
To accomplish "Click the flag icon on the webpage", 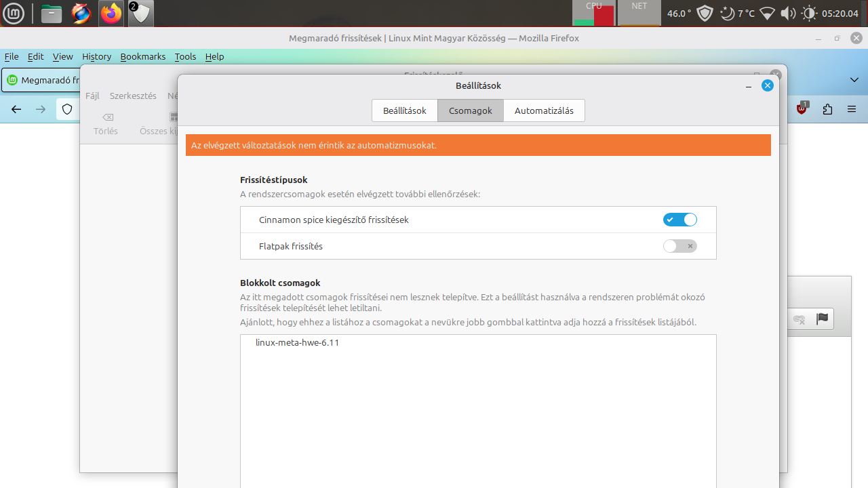I will pyautogui.click(x=822, y=319).
